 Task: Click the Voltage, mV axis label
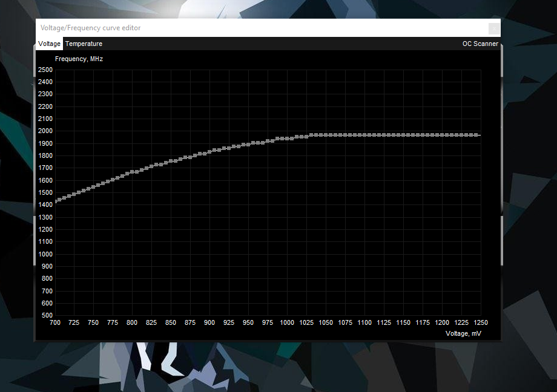click(463, 333)
